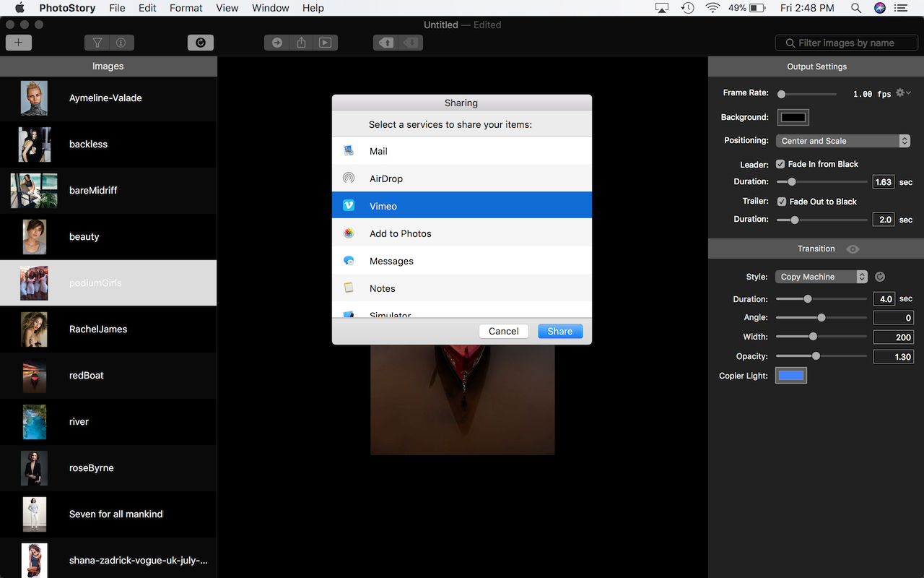Select the RachelJames image row
This screenshot has width=924, height=578.
tap(108, 329)
